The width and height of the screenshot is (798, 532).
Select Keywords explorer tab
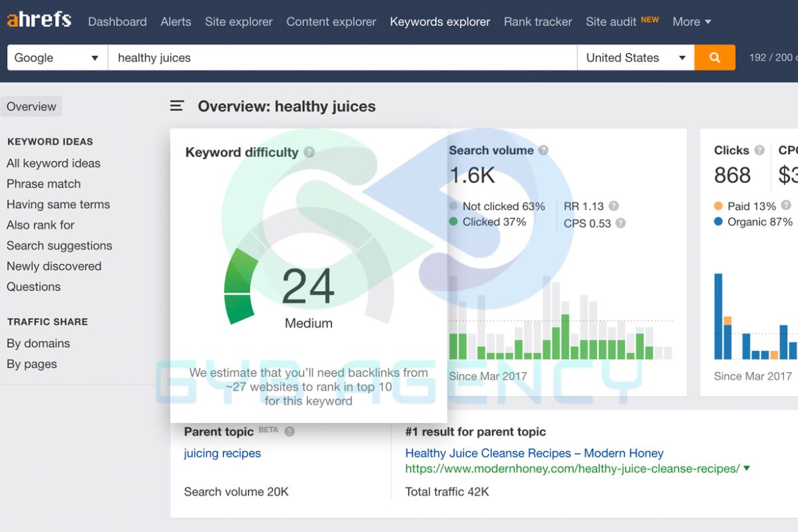(x=440, y=21)
